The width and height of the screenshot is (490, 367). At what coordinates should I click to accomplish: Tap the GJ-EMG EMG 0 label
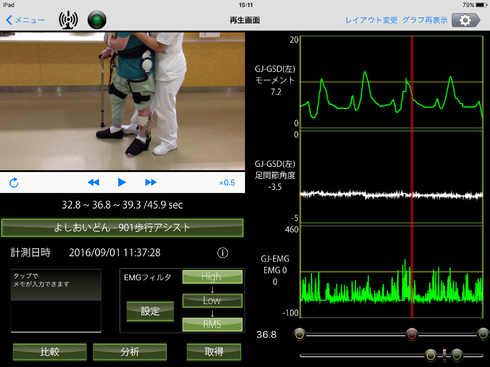coord(275,270)
